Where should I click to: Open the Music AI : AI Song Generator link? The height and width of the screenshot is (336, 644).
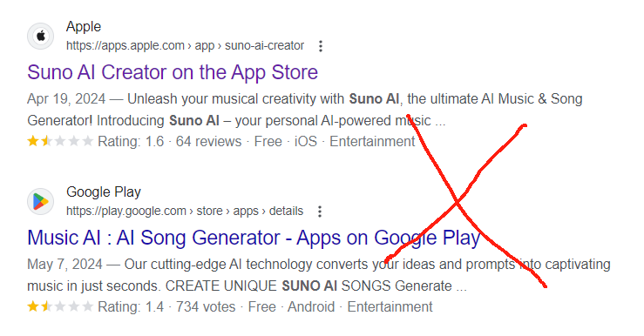point(254,238)
